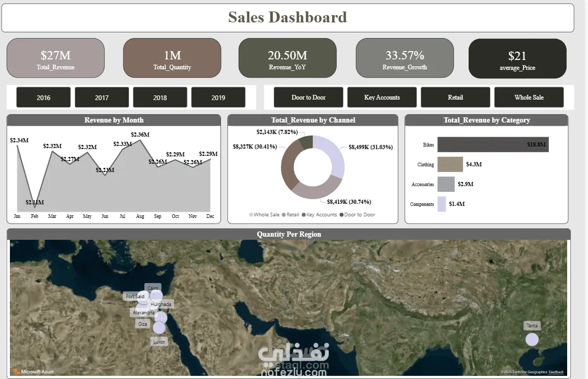The width and height of the screenshot is (588, 379).
Task: Click the $27M Total_Revenue card
Action: click(x=55, y=58)
